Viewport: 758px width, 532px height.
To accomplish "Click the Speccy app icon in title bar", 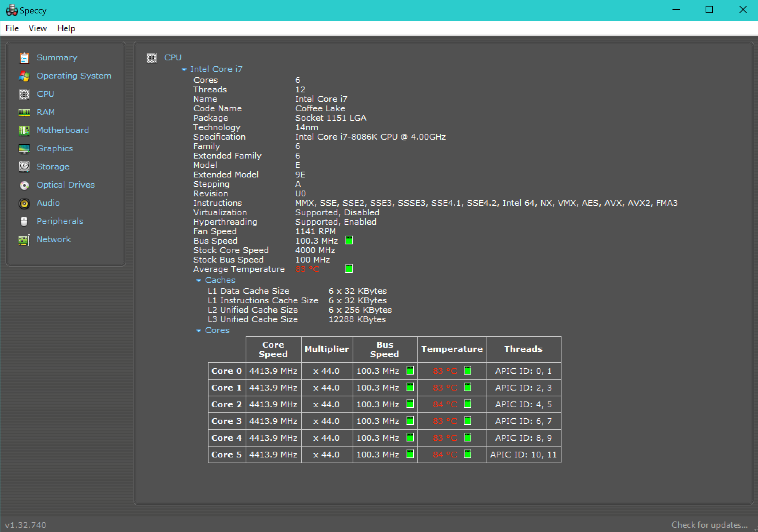I will click(x=12, y=10).
